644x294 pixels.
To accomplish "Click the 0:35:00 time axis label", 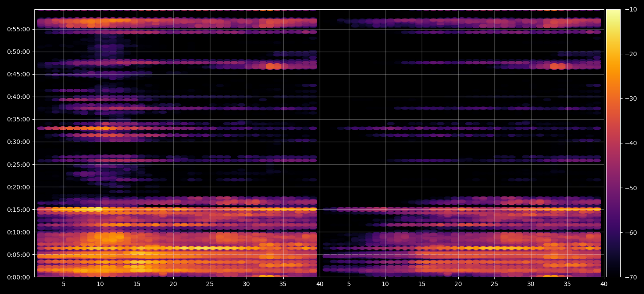I will pos(19,119).
